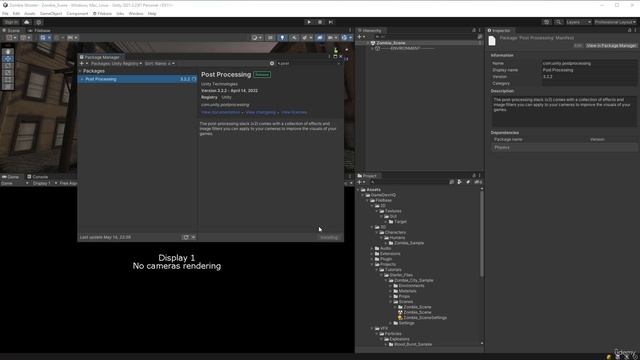
Task: Collapse the Assets root folder
Action: coord(359,190)
